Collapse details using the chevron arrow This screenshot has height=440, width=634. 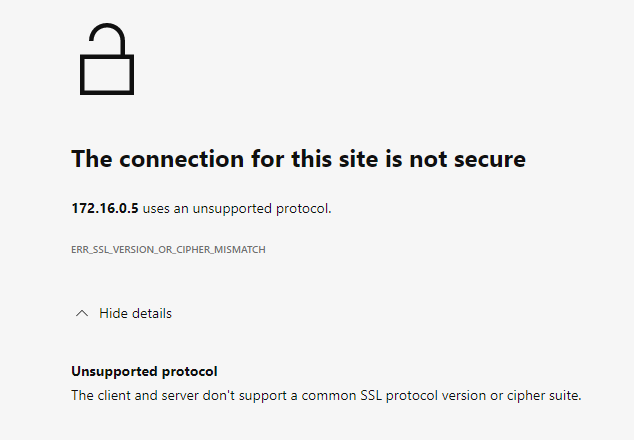point(82,313)
